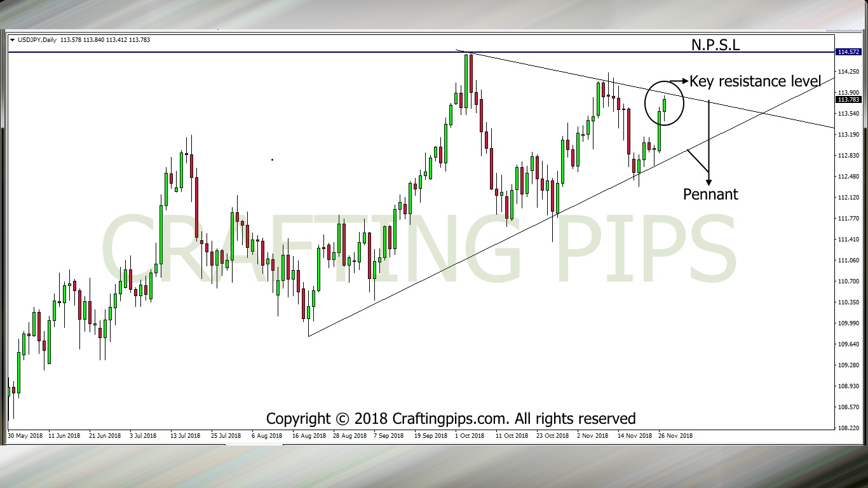868x488 pixels.
Task: Click the 111.770 price axis value
Action: pos(848,219)
